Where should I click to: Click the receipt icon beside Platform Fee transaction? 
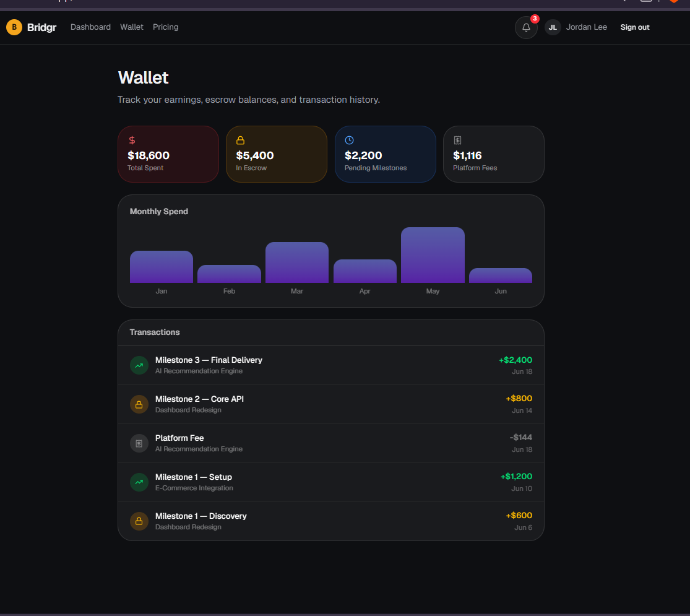(x=139, y=443)
